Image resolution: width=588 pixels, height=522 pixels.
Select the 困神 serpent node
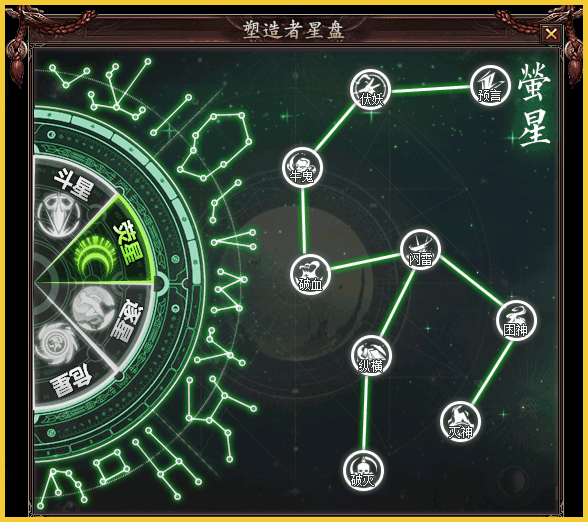(x=516, y=321)
